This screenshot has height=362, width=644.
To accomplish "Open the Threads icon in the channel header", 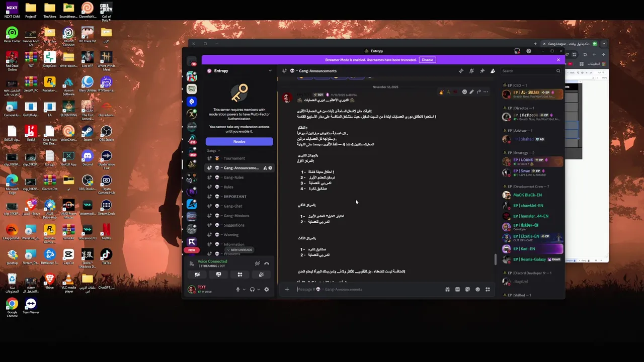I will pyautogui.click(x=461, y=71).
